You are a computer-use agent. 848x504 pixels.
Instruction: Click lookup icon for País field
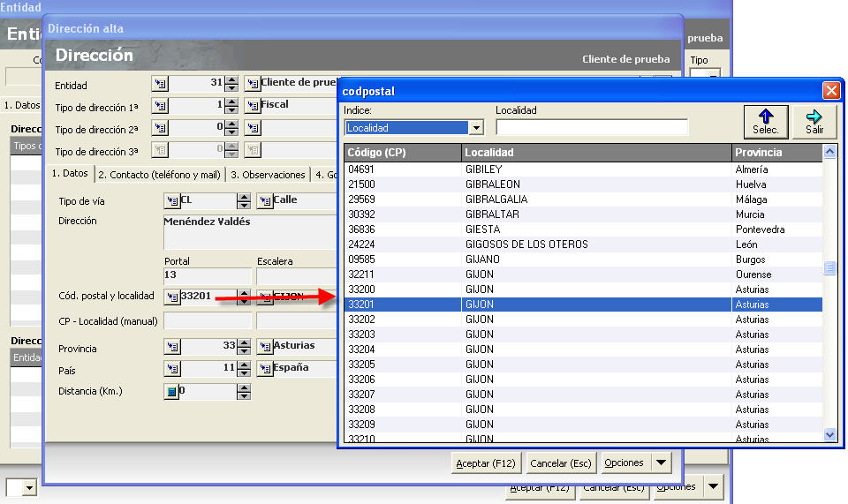tap(172, 368)
